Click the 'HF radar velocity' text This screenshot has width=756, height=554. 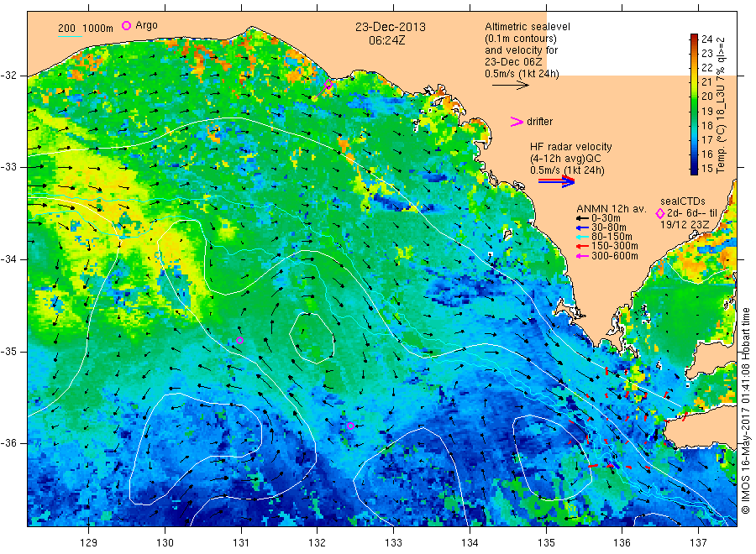tap(571, 146)
